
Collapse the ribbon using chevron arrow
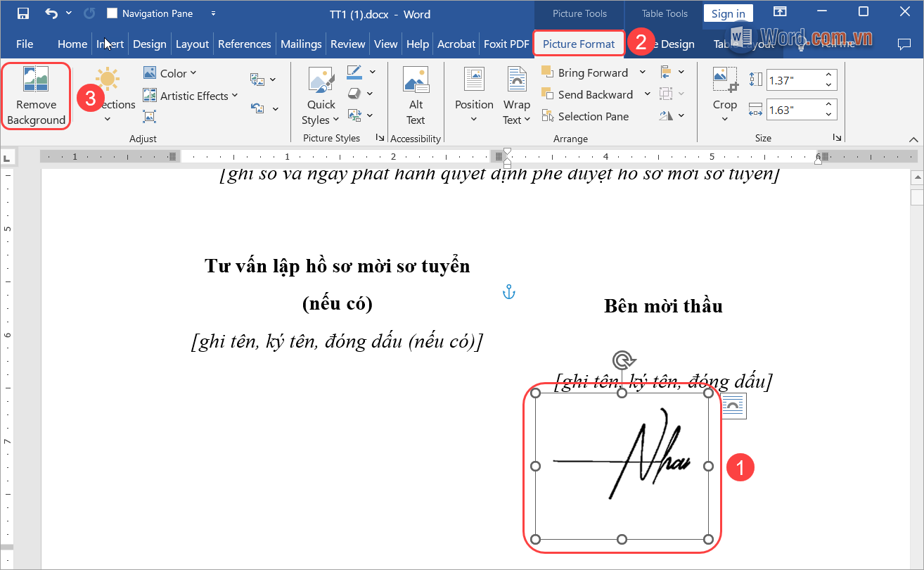pyautogui.click(x=913, y=138)
